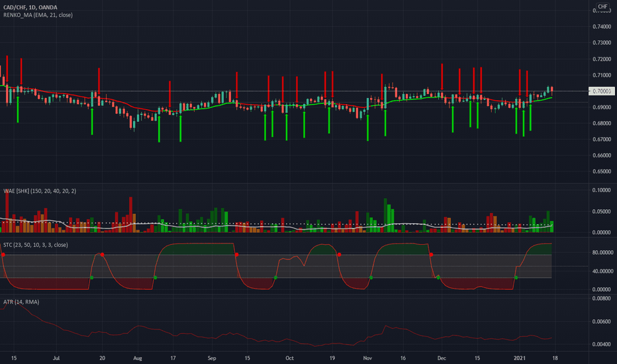Click the CAD/CHF, 1D, OANDA chart title
The height and width of the screenshot is (364, 617).
(30, 7)
